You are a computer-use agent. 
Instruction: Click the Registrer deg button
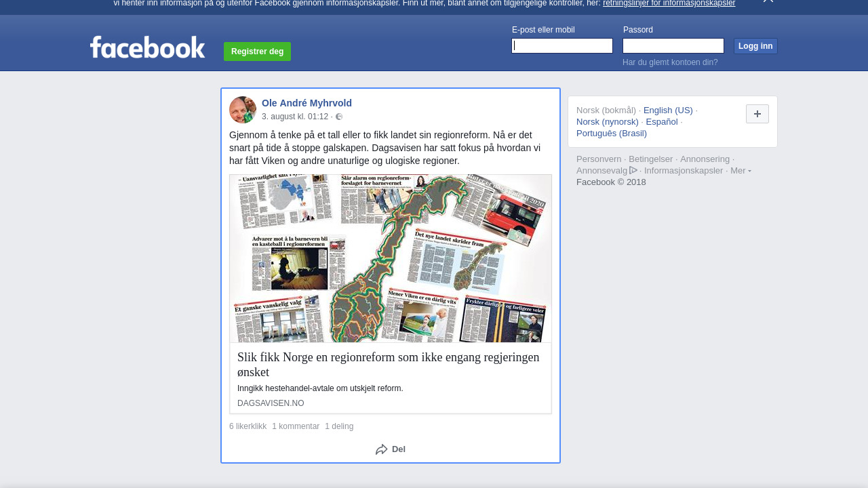(258, 52)
